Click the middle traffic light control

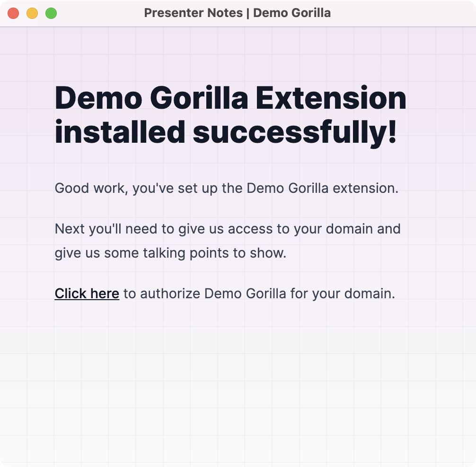[32, 13]
